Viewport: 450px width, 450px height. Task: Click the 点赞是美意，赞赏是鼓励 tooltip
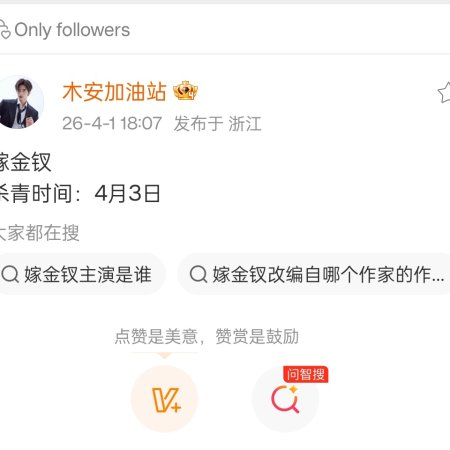coord(207,336)
